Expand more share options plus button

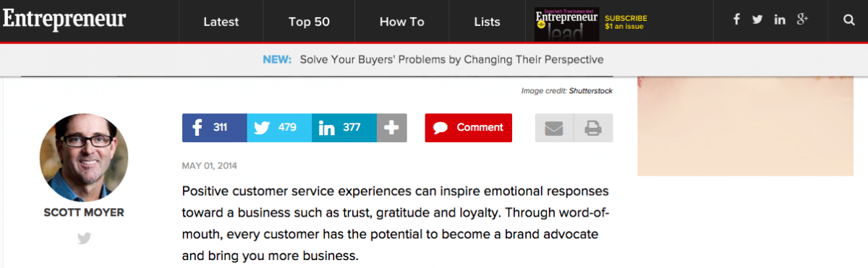coord(392,128)
